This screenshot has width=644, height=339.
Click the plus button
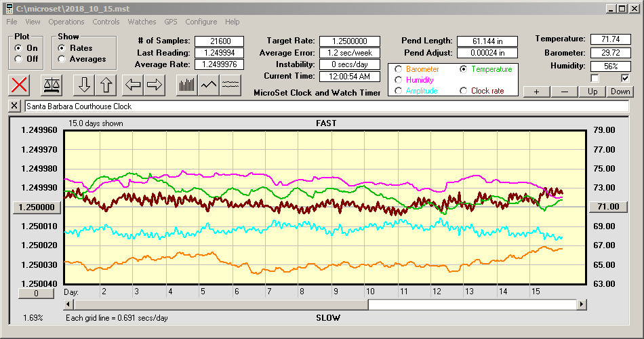536,92
